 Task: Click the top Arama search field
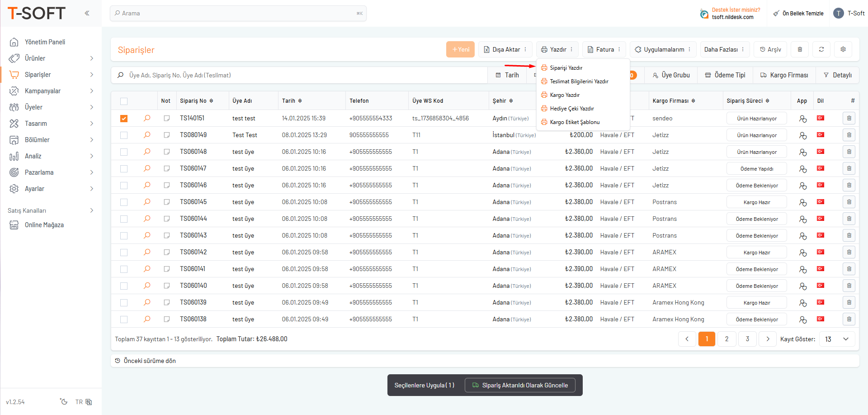click(x=238, y=13)
